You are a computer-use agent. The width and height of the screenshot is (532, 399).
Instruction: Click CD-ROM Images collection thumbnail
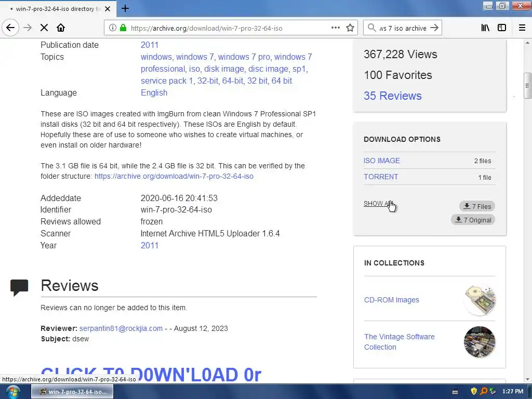pos(480,300)
